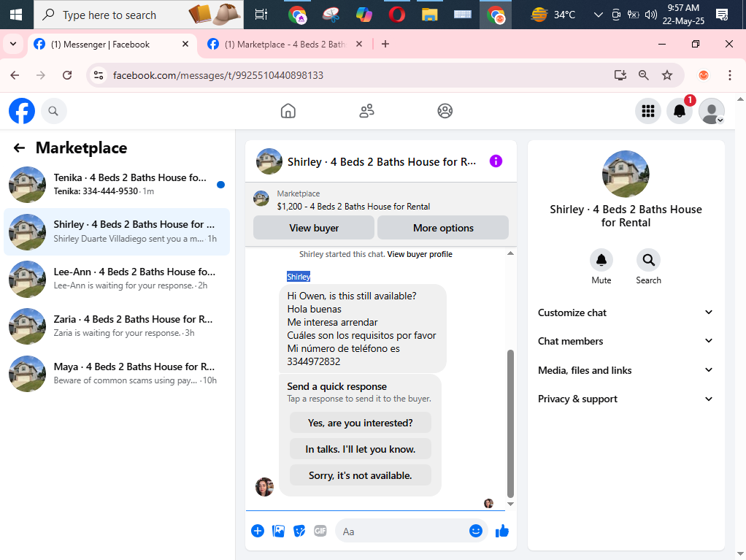Open a new browser tab

[385, 45]
